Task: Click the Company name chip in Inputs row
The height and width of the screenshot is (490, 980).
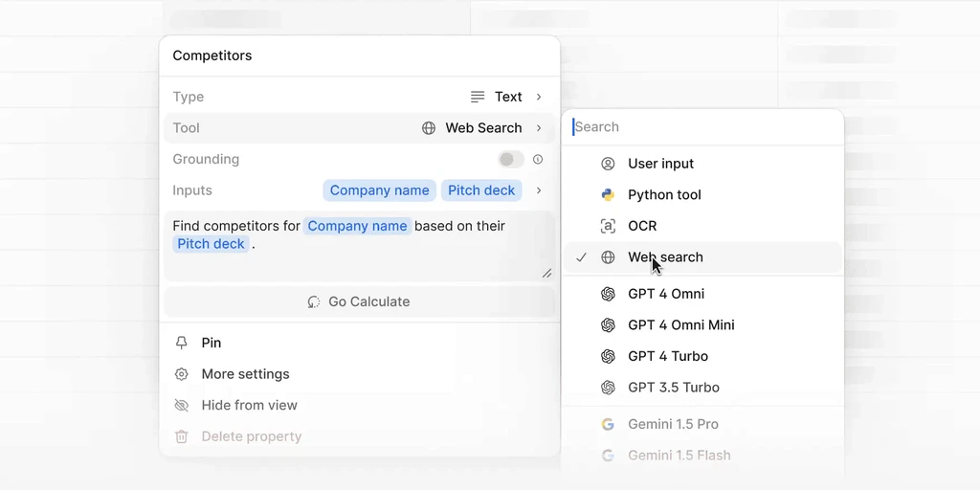Action: pyautogui.click(x=379, y=190)
